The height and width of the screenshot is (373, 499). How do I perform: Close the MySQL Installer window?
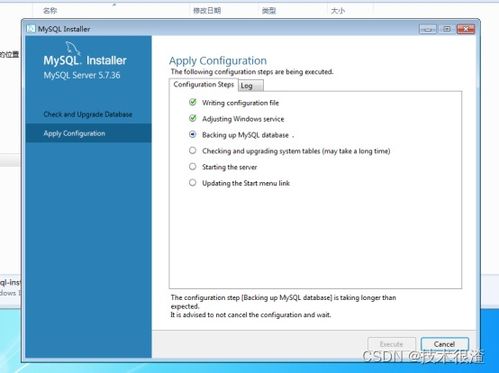(x=466, y=29)
